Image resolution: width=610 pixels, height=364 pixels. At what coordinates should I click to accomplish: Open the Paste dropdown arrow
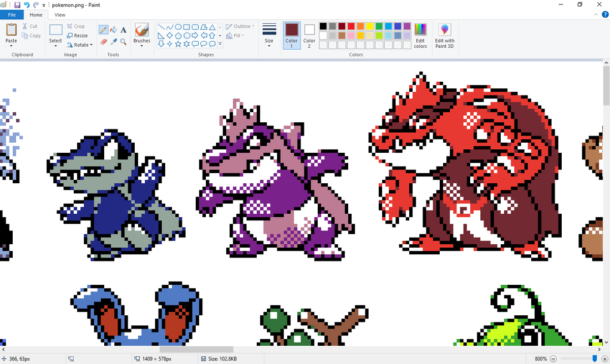pos(11,46)
